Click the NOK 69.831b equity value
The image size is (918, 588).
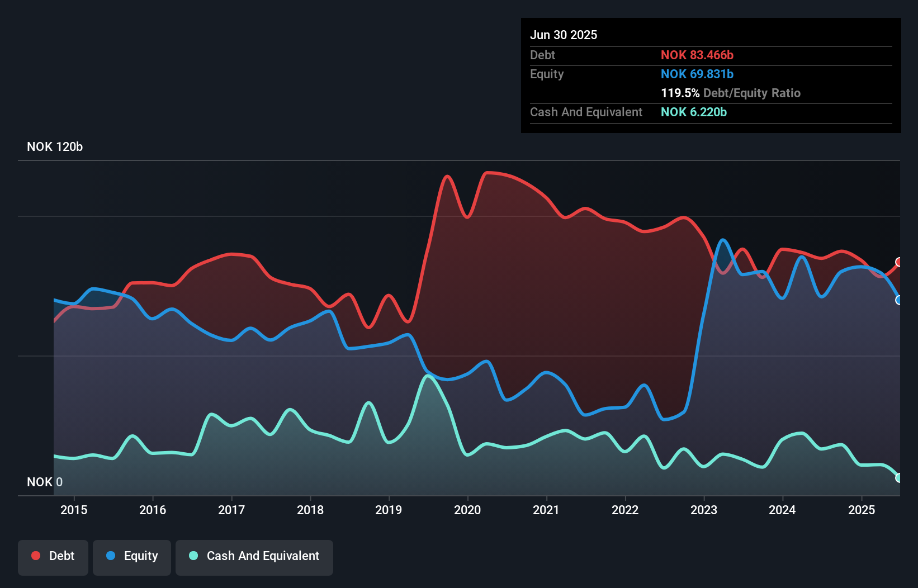pyautogui.click(x=697, y=74)
